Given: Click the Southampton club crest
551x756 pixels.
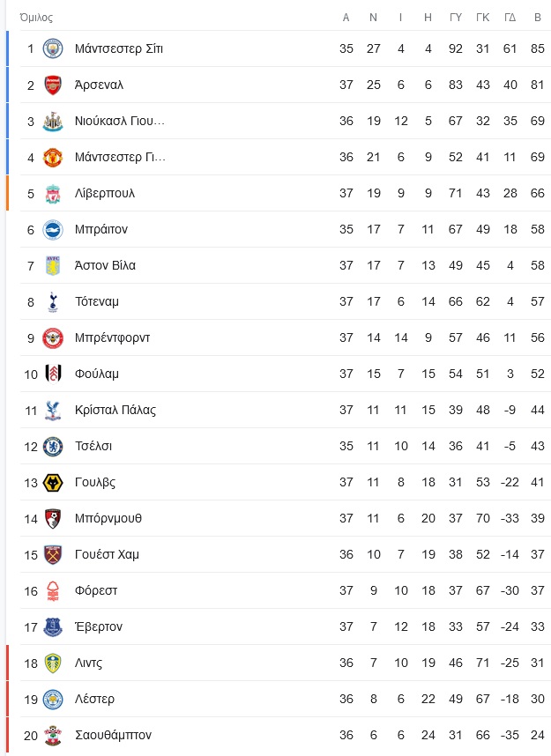Looking at the screenshot, I should pos(53,735).
